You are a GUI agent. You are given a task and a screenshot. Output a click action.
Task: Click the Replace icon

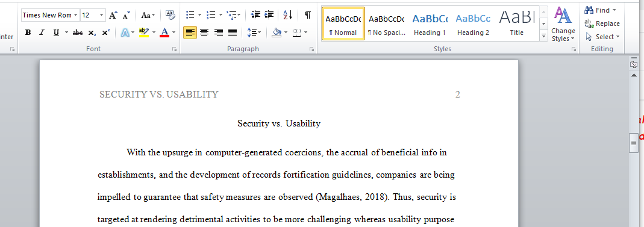589,23
